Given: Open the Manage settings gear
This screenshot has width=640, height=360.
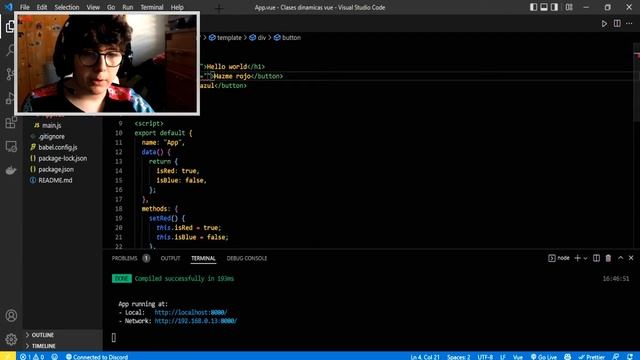Looking at the screenshot, I should [11, 339].
